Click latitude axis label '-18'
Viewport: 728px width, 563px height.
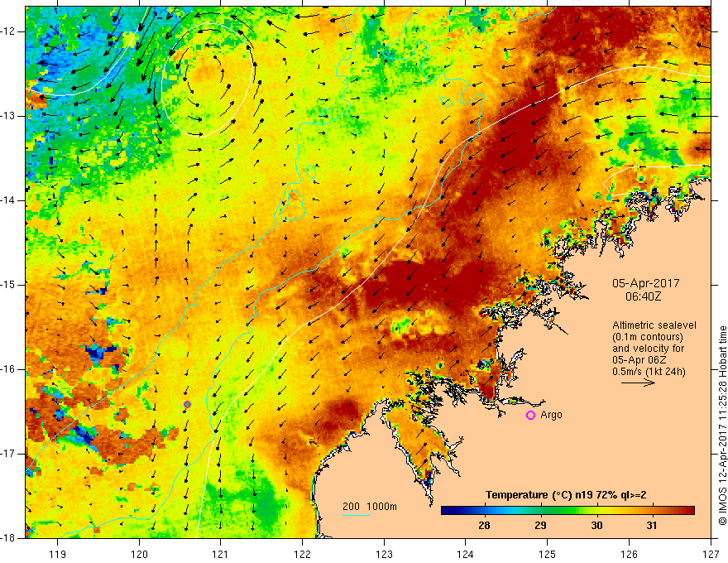coord(8,538)
